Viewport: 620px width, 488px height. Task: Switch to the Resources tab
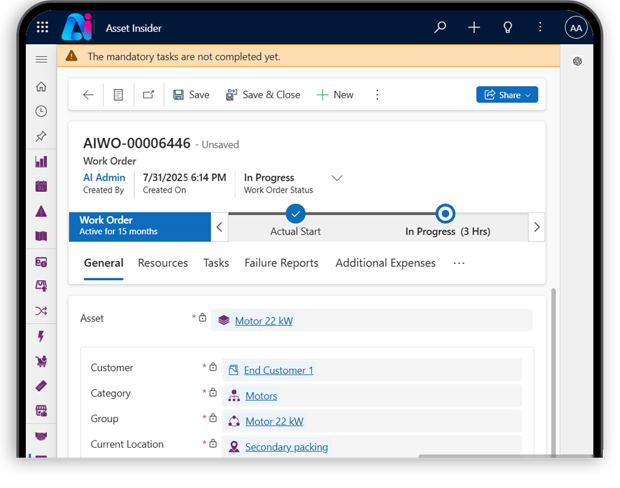[x=163, y=263]
